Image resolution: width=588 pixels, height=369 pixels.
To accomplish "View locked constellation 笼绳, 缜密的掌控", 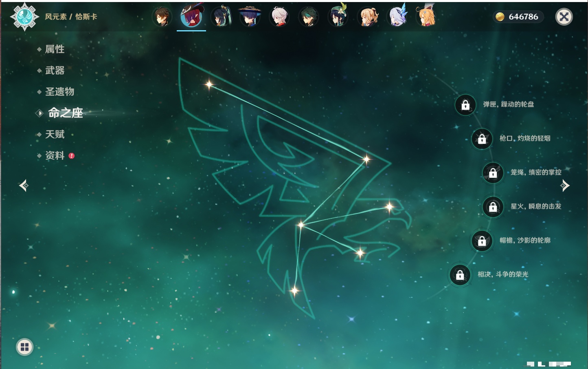I will 493,173.
